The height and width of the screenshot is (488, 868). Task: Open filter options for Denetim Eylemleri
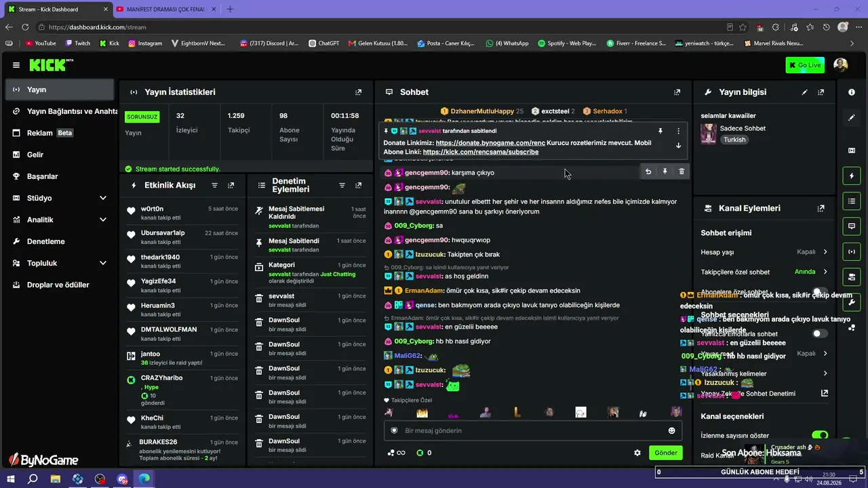[x=342, y=185]
